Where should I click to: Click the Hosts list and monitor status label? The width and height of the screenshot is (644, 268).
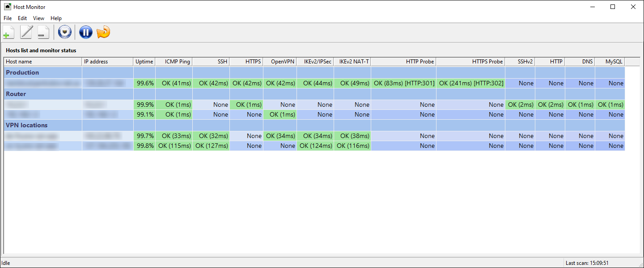(x=41, y=50)
